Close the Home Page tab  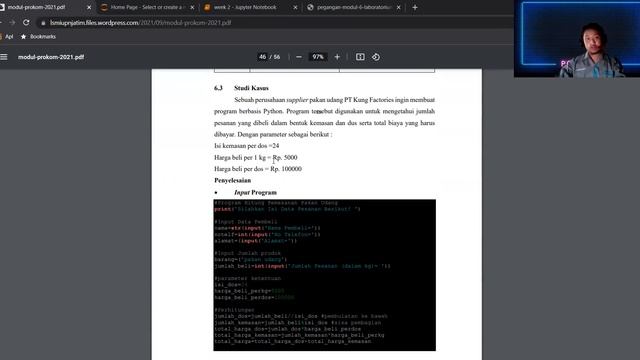tap(192, 7)
